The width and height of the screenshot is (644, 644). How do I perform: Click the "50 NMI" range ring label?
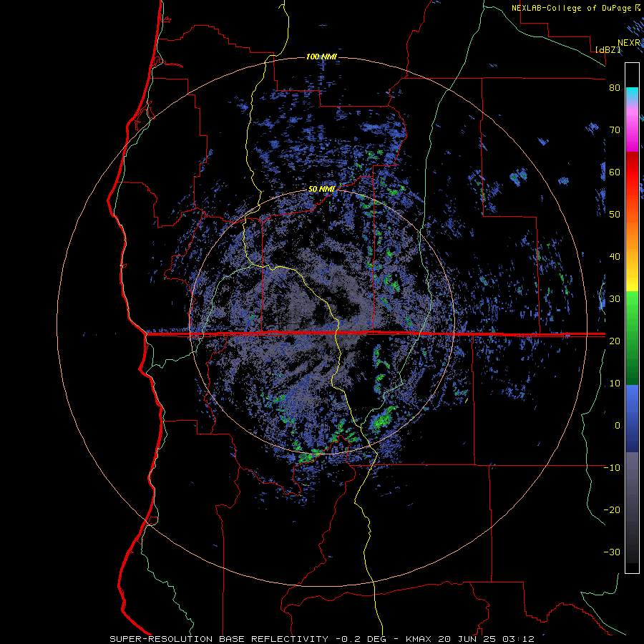[321, 190]
